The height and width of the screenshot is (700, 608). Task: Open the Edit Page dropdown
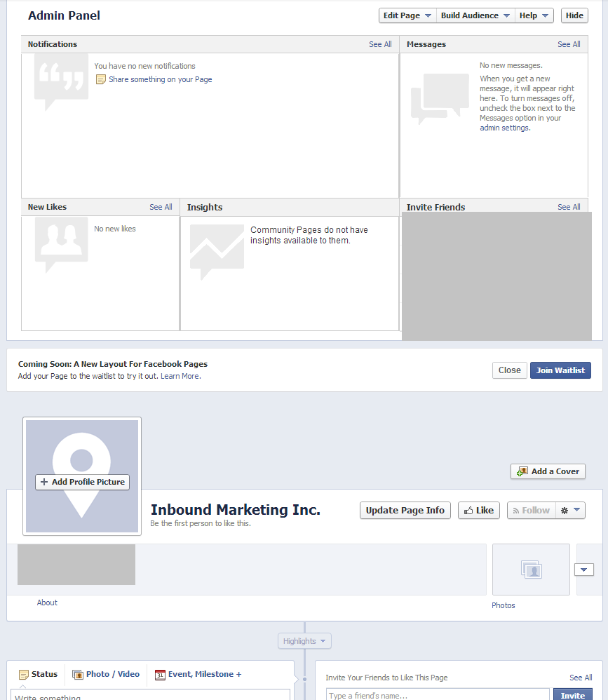pos(407,15)
